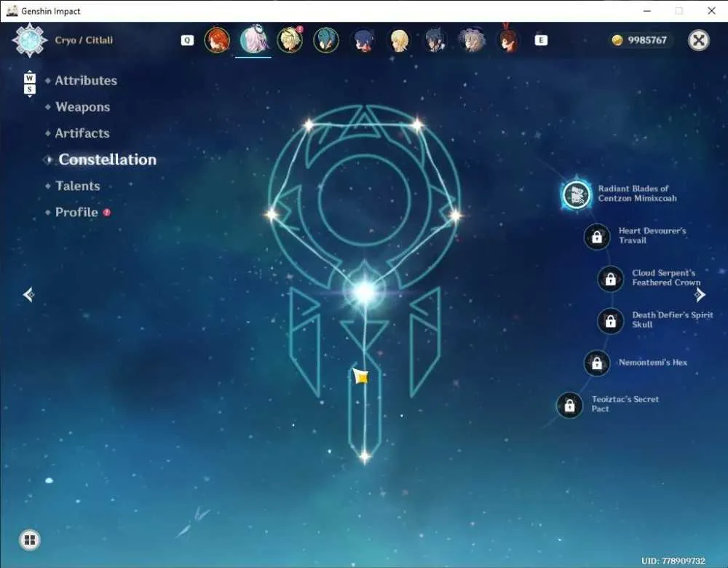Click the bright center star of the constellation
This screenshot has height=568, width=728.
click(x=365, y=292)
